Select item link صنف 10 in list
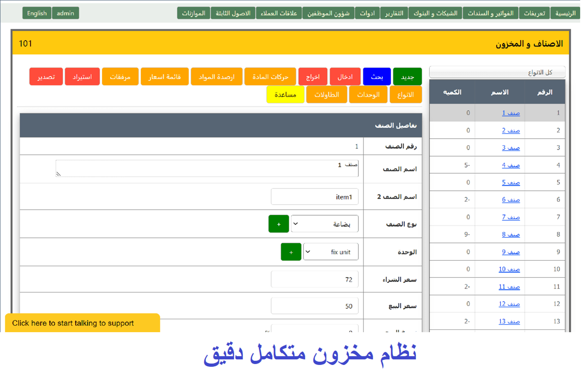This screenshot has width=588, height=376. click(509, 269)
